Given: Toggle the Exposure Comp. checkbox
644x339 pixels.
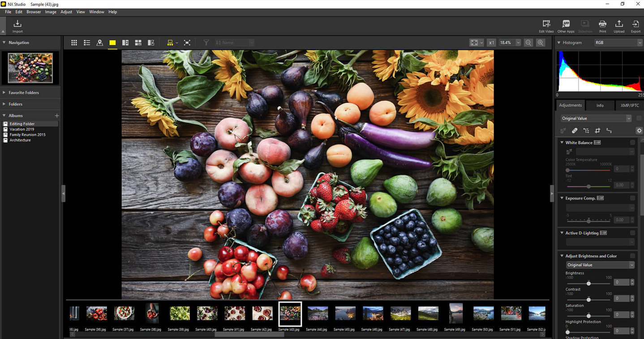Looking at the screenshot, I should [x=632, y=198].
